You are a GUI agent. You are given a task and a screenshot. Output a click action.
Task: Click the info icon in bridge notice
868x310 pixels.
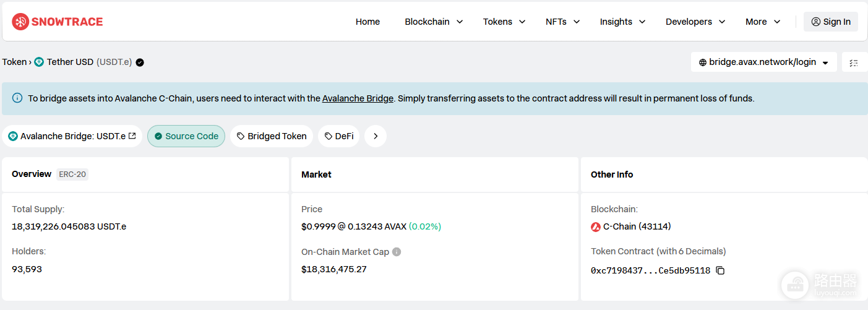tap(17, 98)
